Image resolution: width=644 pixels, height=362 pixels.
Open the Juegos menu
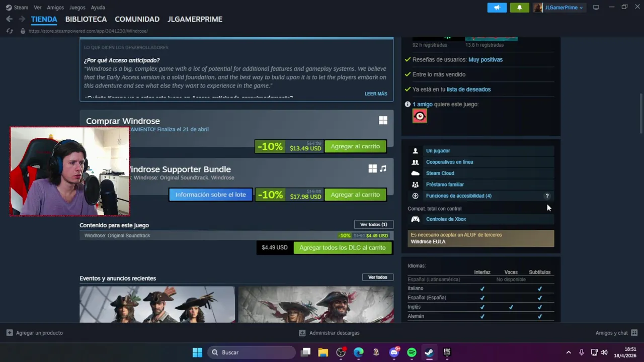[77, 8]
